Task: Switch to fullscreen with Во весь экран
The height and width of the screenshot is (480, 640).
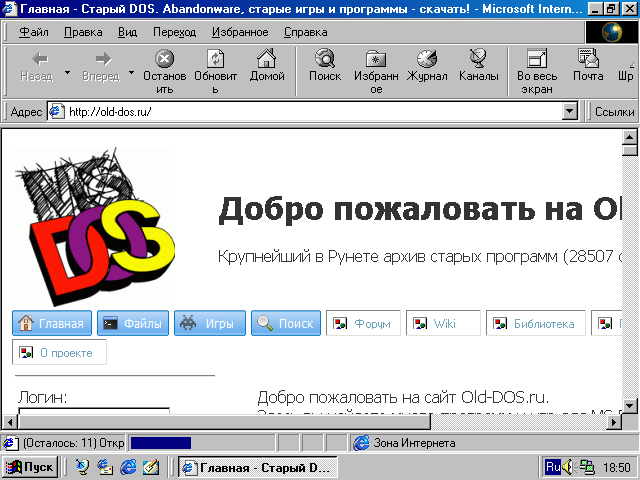Action: [537, 71]
